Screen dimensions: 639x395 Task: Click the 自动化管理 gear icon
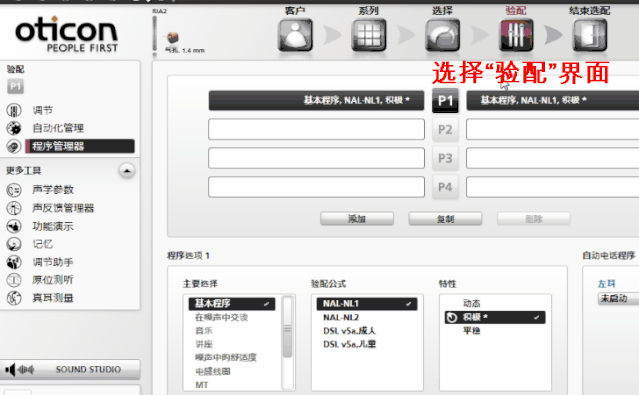pos(14,128)
